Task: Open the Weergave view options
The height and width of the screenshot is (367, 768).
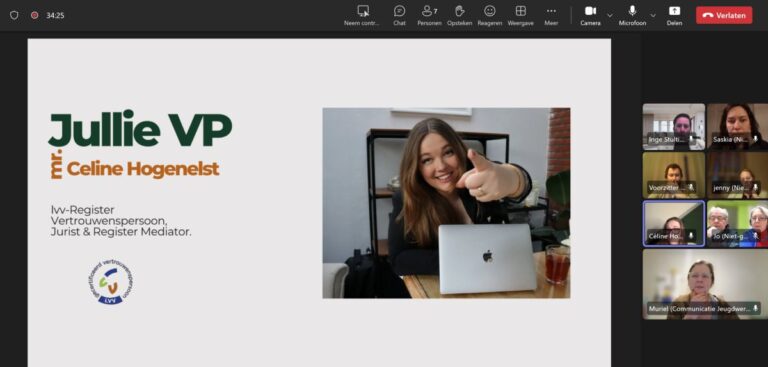Action: 521,15
